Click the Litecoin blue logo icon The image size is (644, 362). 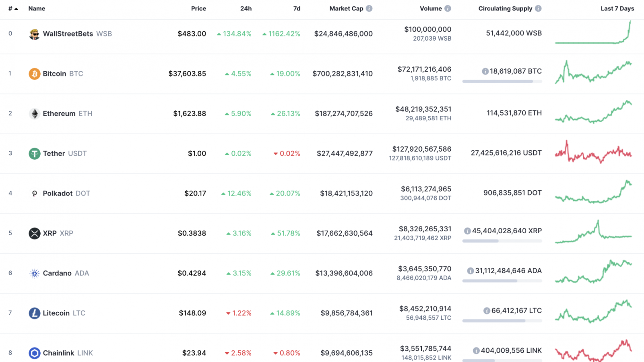point(35,313)
